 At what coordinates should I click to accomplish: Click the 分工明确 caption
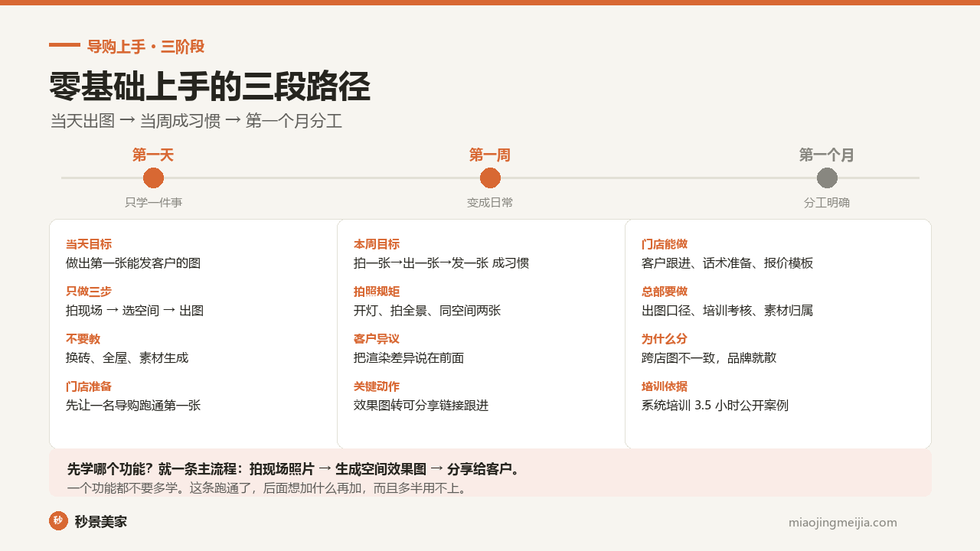pyautogui.click(x=827, y=203)
